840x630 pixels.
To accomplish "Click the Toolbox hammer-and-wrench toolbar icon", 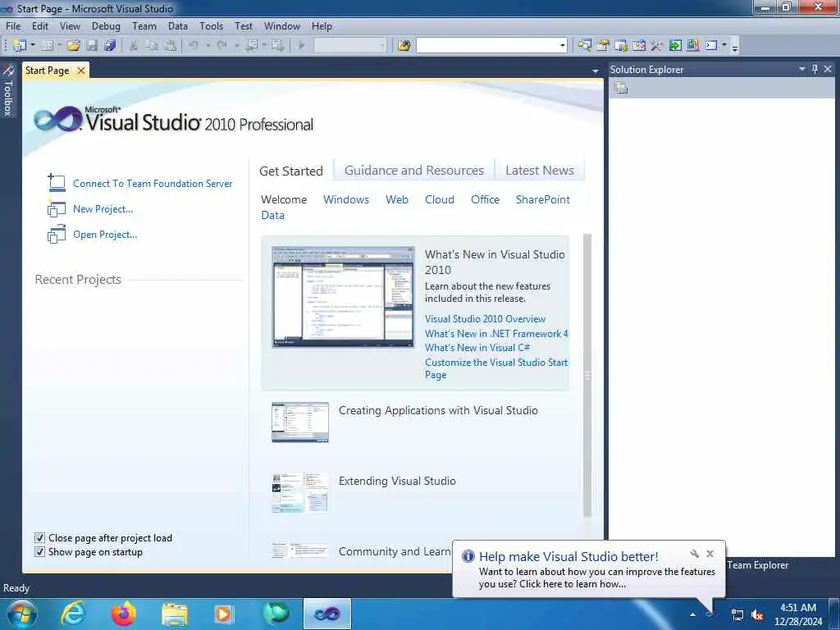I will click(x=657, y=46).
